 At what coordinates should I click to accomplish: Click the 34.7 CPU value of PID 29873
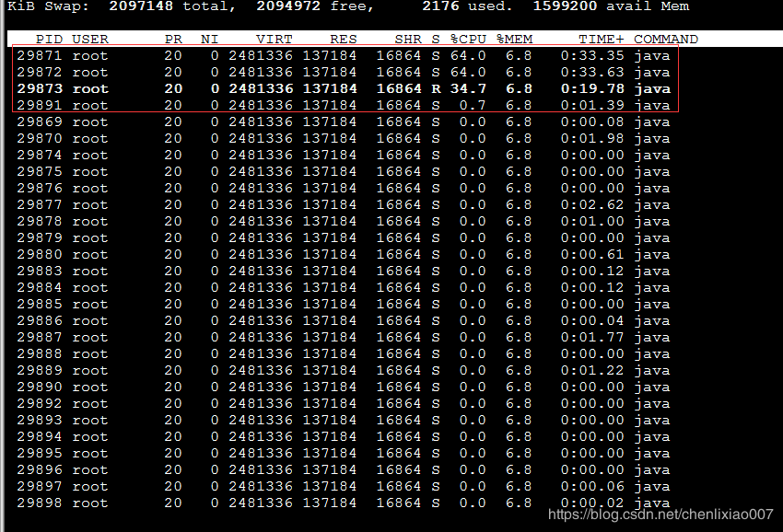tap(468, 88)
